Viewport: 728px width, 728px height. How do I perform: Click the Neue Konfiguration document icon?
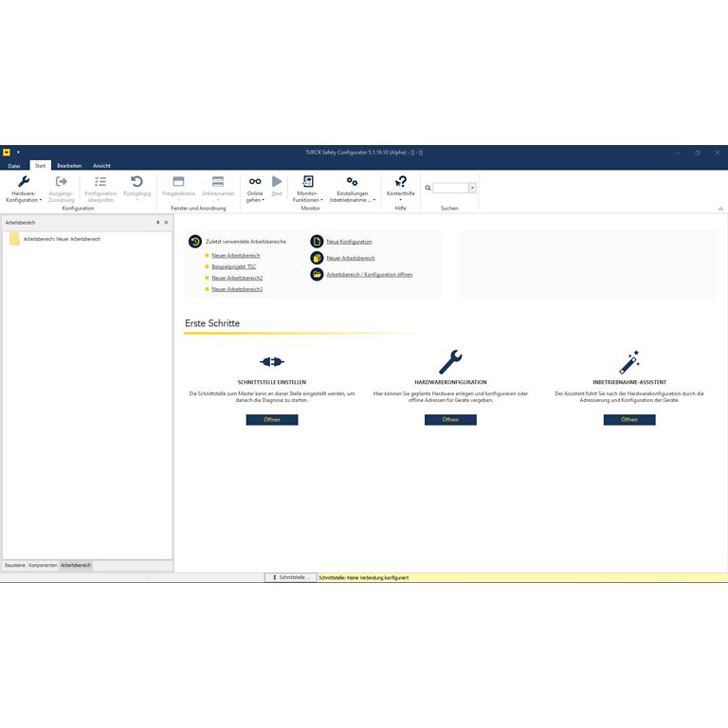(318, 242)
